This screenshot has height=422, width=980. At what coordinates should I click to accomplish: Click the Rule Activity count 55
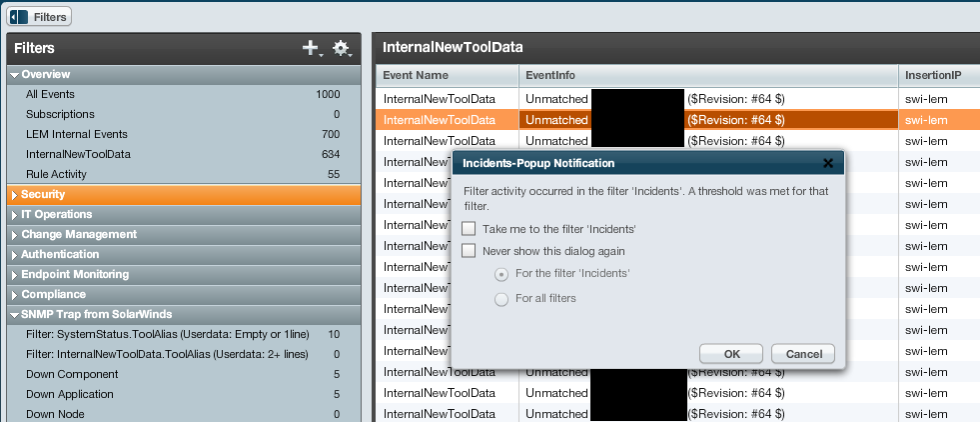334,174
